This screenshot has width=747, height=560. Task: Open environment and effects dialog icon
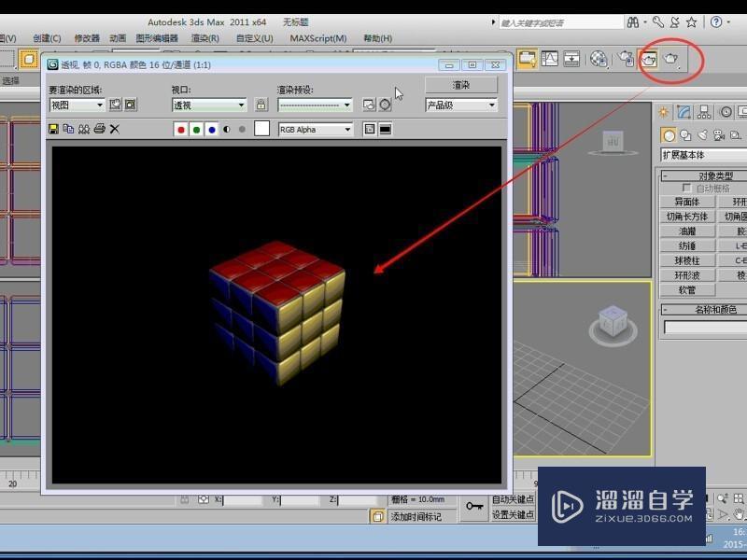point(385,105)
